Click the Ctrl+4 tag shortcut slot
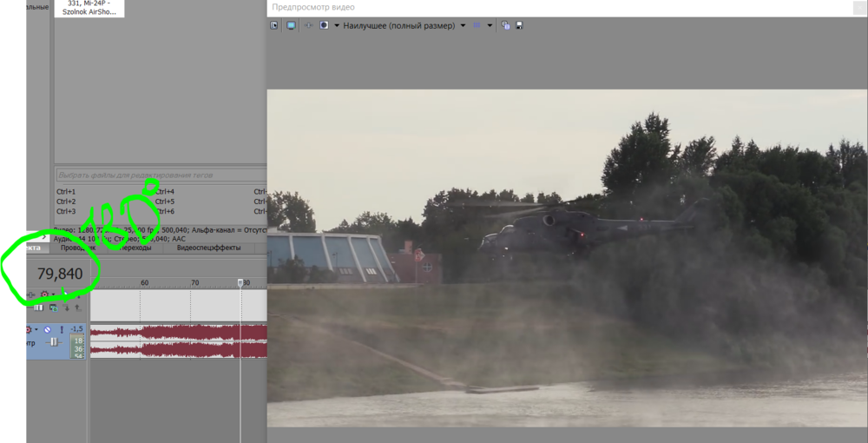 click(165, 192)
